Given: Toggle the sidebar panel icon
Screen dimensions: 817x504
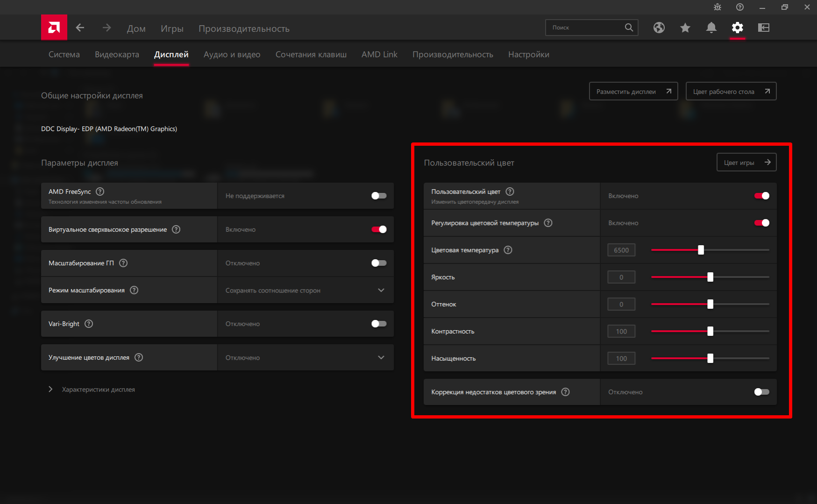Looking at the screenshot, I should [764, 28].
